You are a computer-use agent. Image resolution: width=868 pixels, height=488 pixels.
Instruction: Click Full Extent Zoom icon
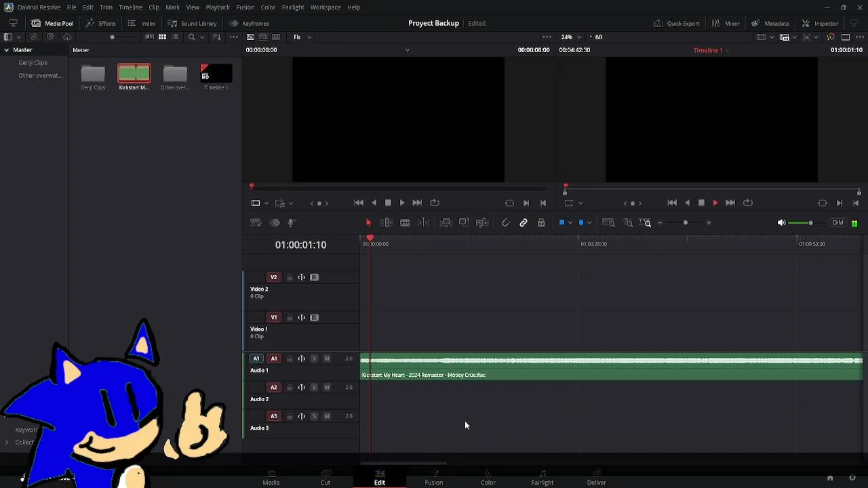click(x=608, y=223)
